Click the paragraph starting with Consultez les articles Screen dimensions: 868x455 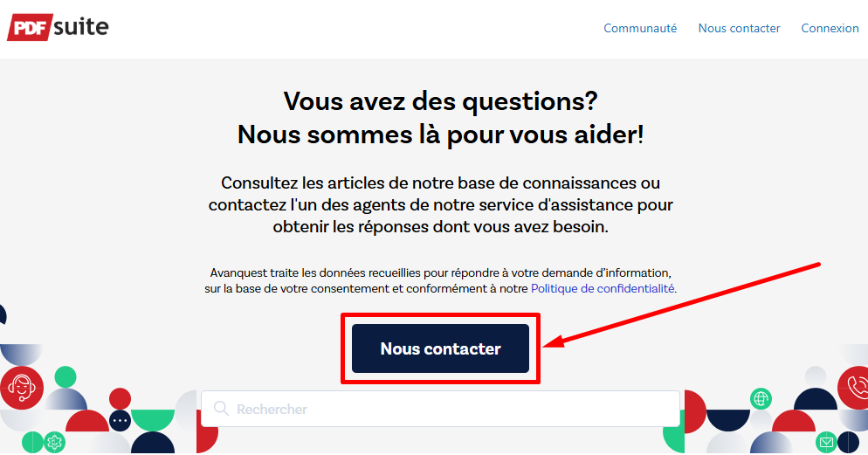tap(441, 205)
